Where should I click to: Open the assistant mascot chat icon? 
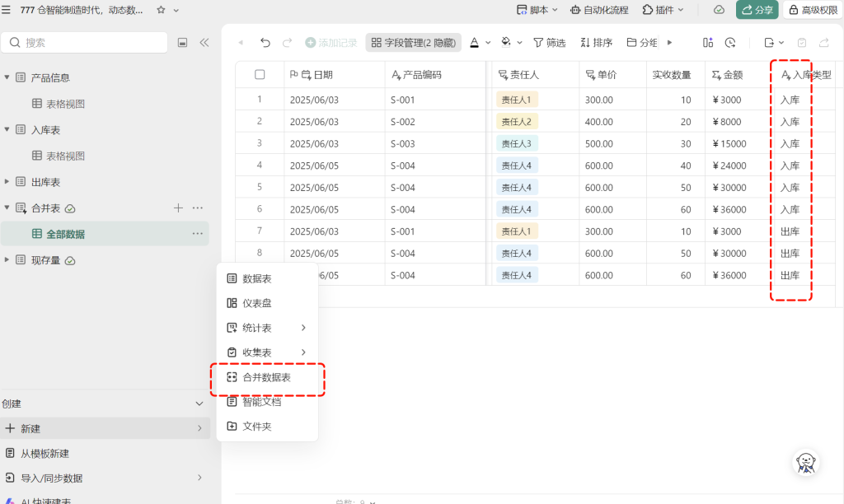pos(806,462)
